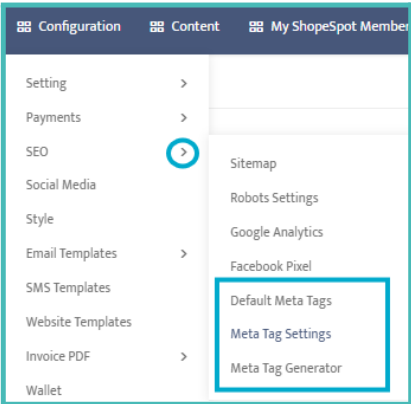Screen dimensions: 411x404
Task: Click the grid icon beside Content
Action: [157, 27]
